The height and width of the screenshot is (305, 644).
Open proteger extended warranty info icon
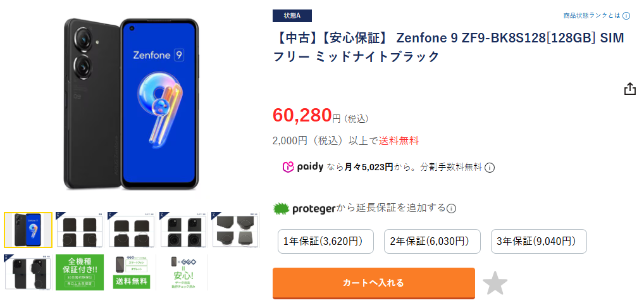[452, 208]
